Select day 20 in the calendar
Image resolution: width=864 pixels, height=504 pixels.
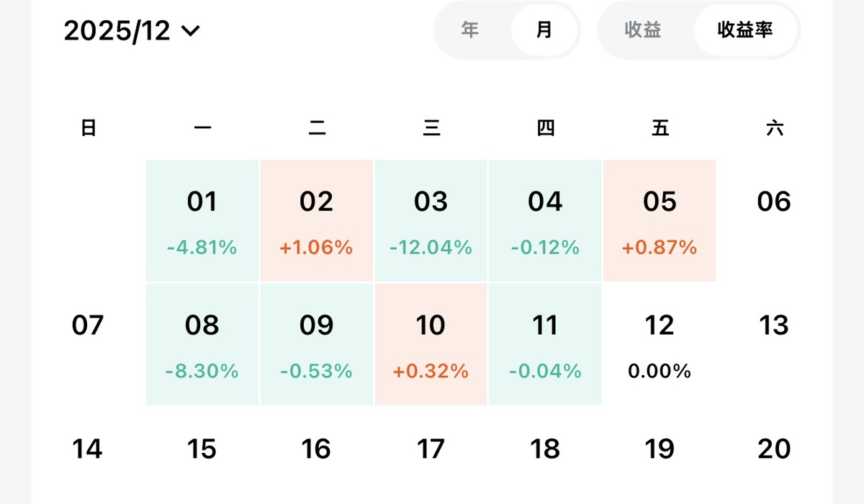(774, 449)
